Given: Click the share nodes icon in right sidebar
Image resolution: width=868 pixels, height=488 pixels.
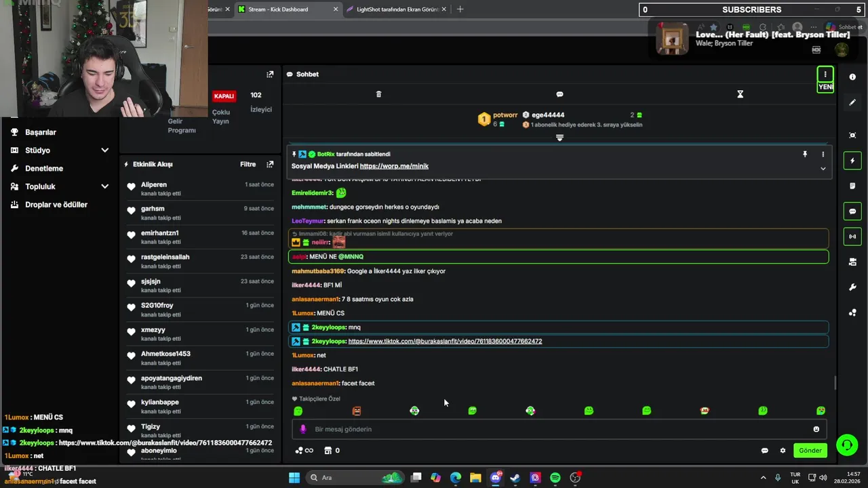Looking at the screenshot, I should (852, 312).
